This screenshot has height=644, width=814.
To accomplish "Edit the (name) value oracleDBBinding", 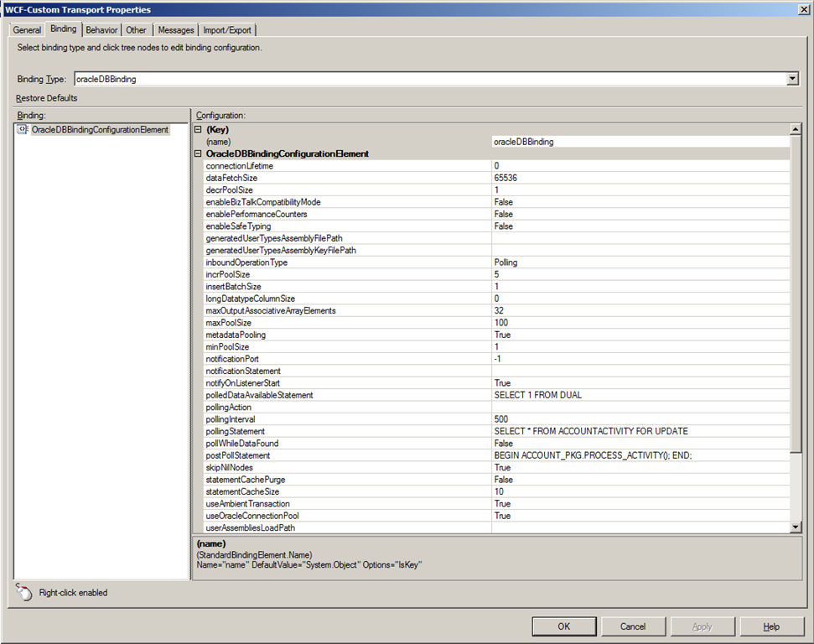I will [x=640, y=142].
